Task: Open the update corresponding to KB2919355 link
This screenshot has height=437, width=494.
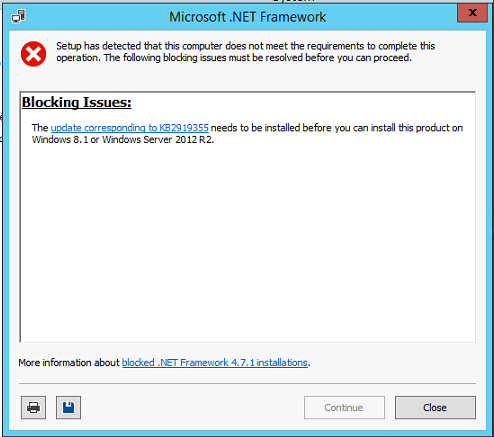Action: pyautogui.click(x=130, y=128)
